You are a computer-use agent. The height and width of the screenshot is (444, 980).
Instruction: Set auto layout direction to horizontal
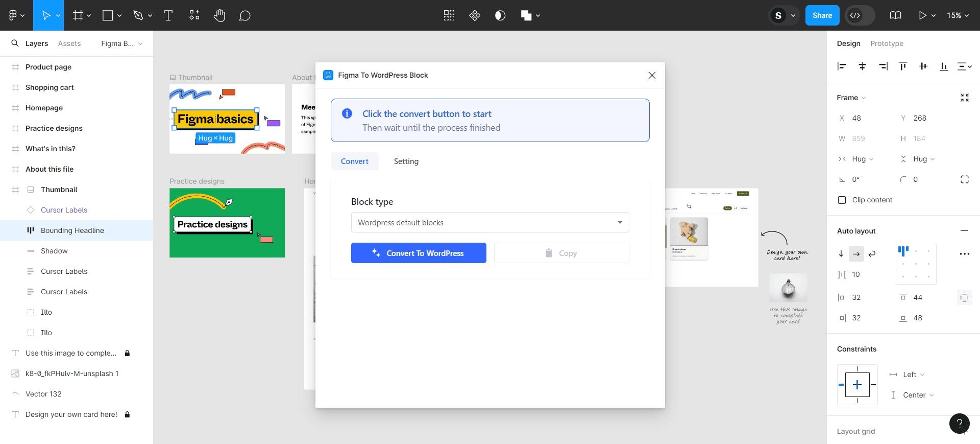(x=856, y=253)
